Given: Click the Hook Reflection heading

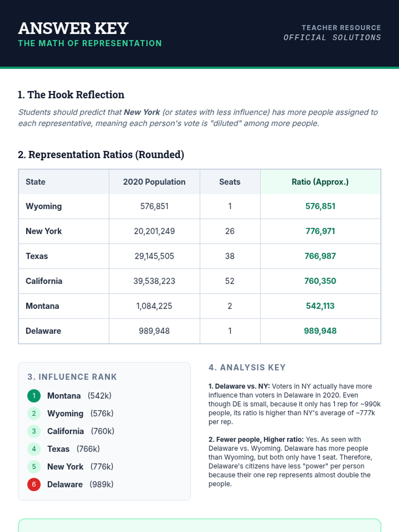Looking at the screenshot, I should point(71,95).
